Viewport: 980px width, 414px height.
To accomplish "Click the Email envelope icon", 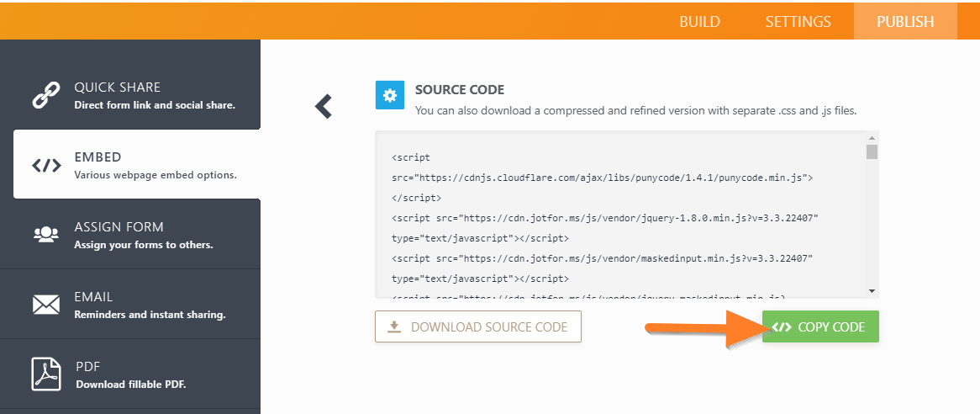I will pyautogui.click(x=46, y=305).
